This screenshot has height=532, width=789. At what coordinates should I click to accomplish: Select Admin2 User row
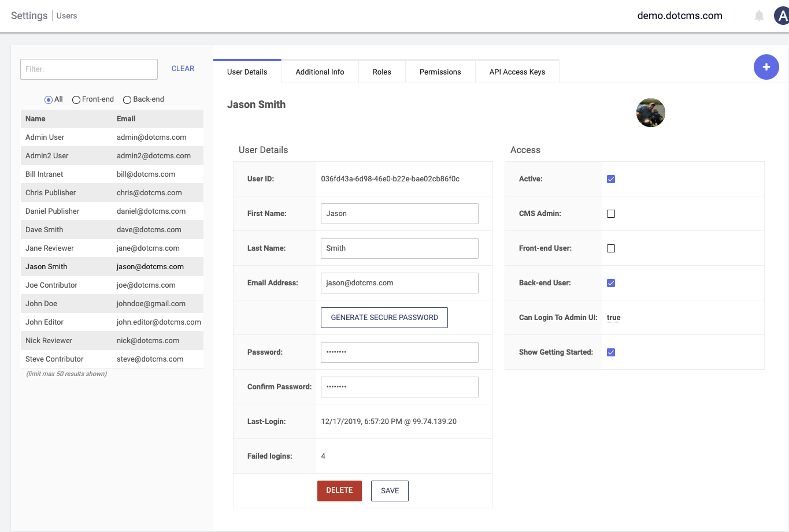(112, 156)
